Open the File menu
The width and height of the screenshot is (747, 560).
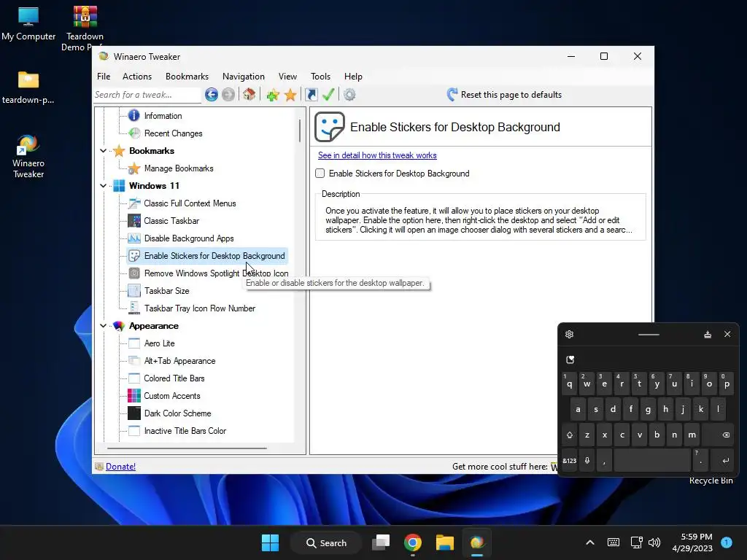click(x=104, y=77)
